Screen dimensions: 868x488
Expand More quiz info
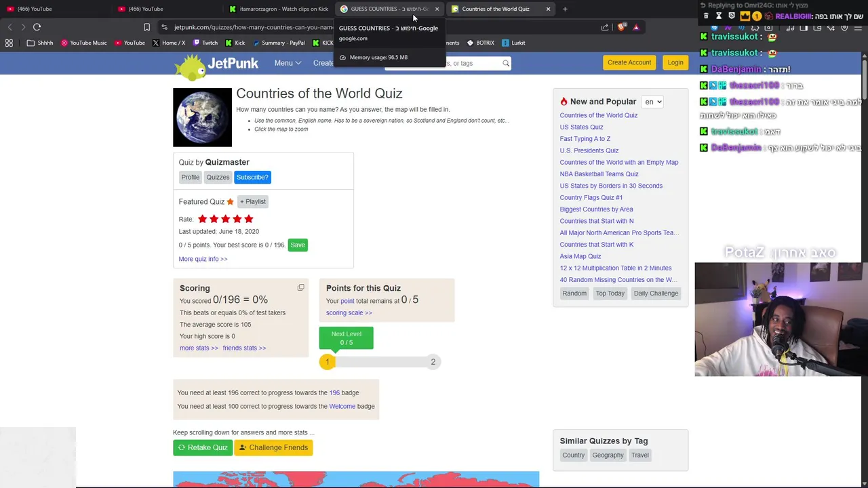(x=203, y=259)
